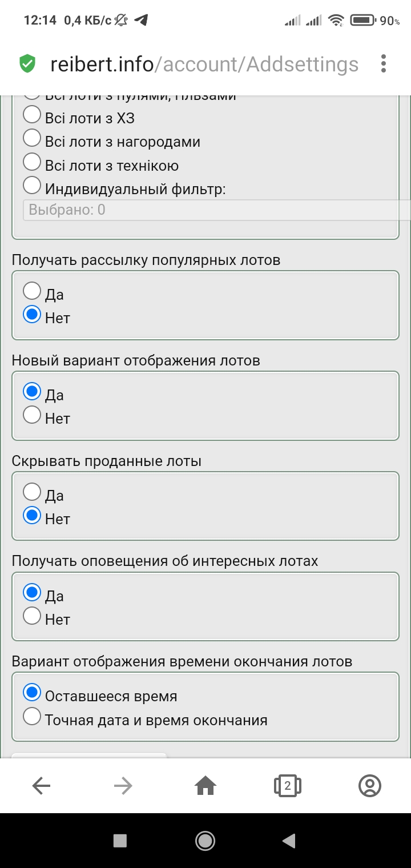Select "Нет" for Новый вариант отображения лотов
The width and height of the screenshot is (411, 868).
point(32,415)
